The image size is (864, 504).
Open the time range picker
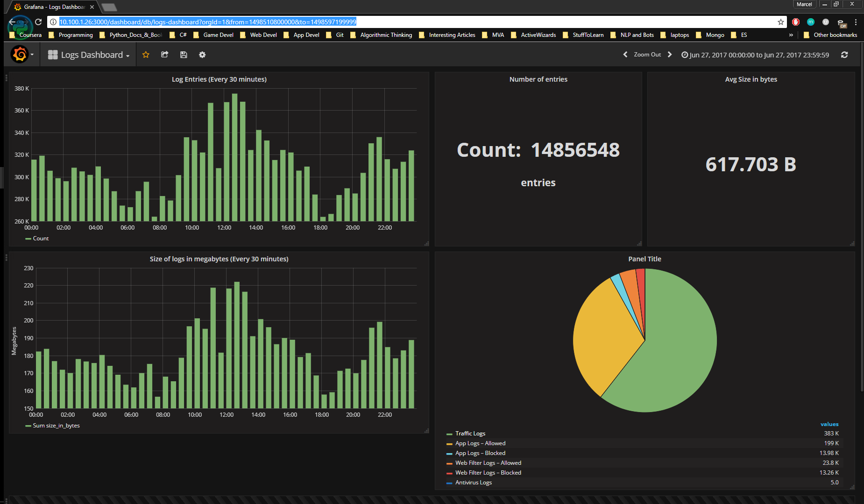tap(755, 55)
